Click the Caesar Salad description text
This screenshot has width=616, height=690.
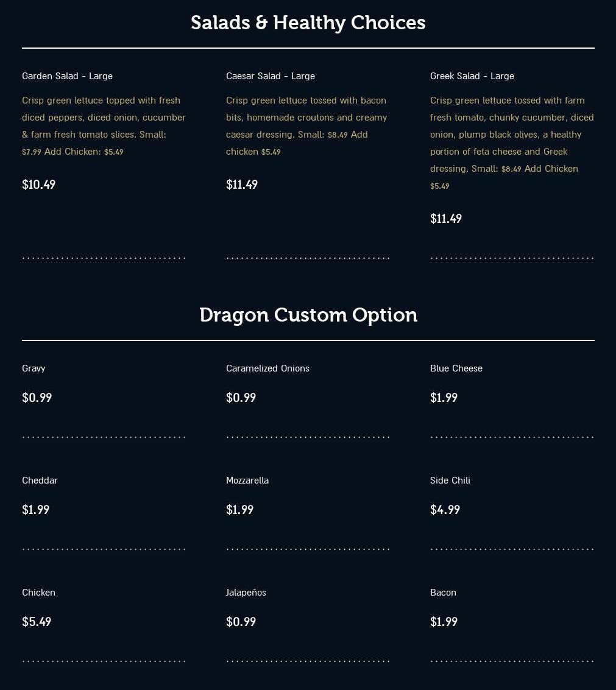coord(307,125)
